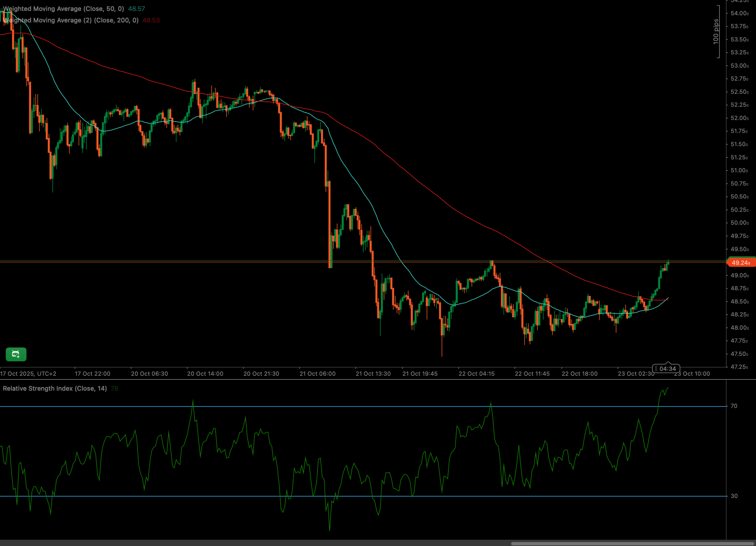Click the 50.00 price axis label

click(x=739, y=223)
